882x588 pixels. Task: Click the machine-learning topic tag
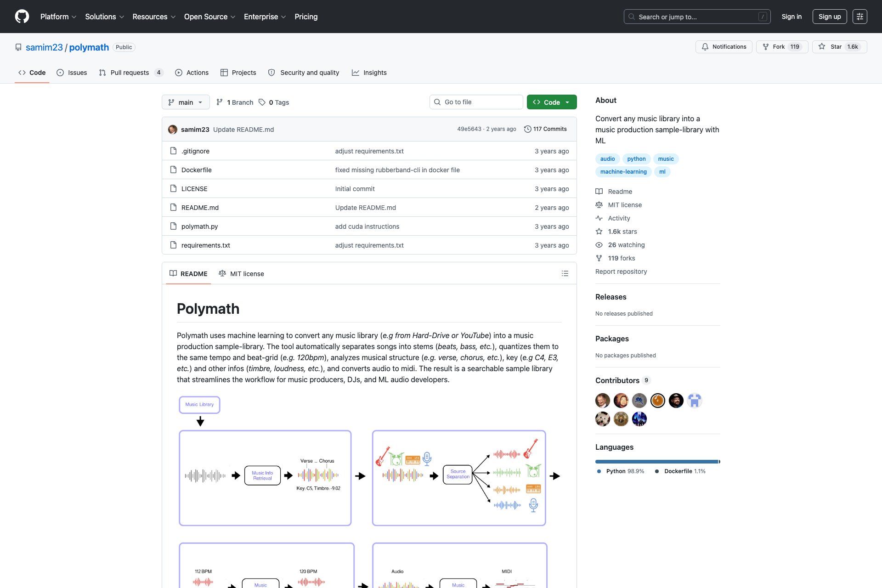pyautogui.click(x=623, y=172)
